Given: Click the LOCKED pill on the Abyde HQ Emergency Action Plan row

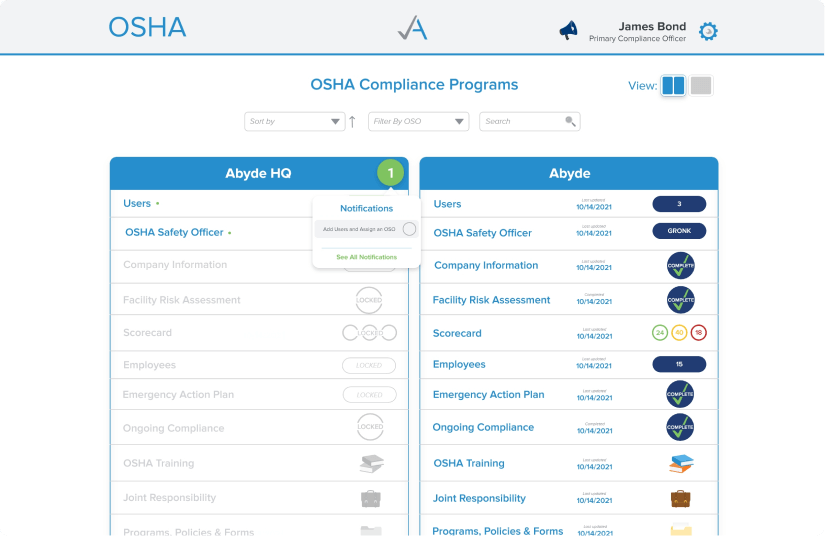Looking at the screenshot, I should point(369,394).
